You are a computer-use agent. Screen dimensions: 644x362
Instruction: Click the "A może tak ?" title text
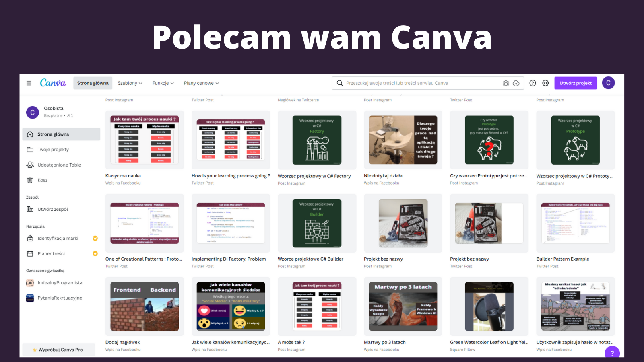coord(291,342)
